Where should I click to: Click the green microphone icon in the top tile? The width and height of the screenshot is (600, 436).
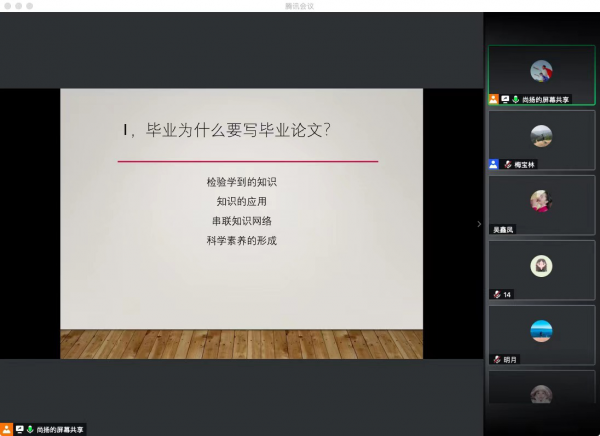coord(516,100)
